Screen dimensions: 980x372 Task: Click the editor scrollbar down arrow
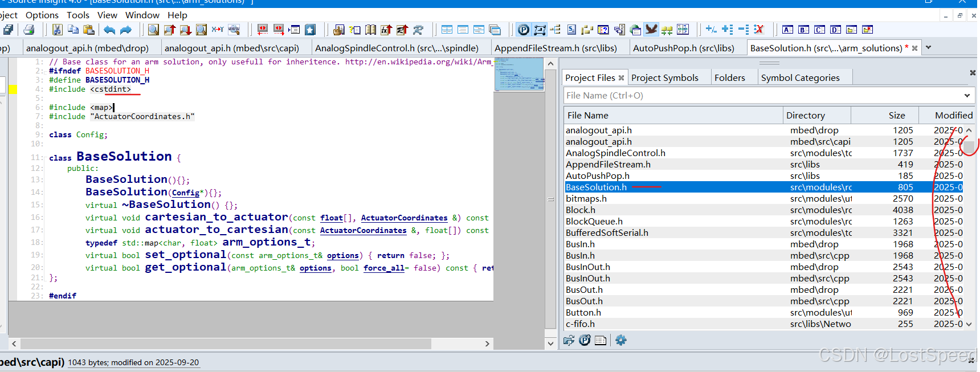550,343
